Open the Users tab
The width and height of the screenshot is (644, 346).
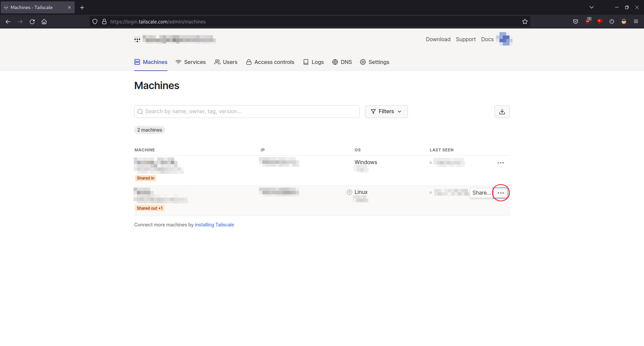[226, 62]
